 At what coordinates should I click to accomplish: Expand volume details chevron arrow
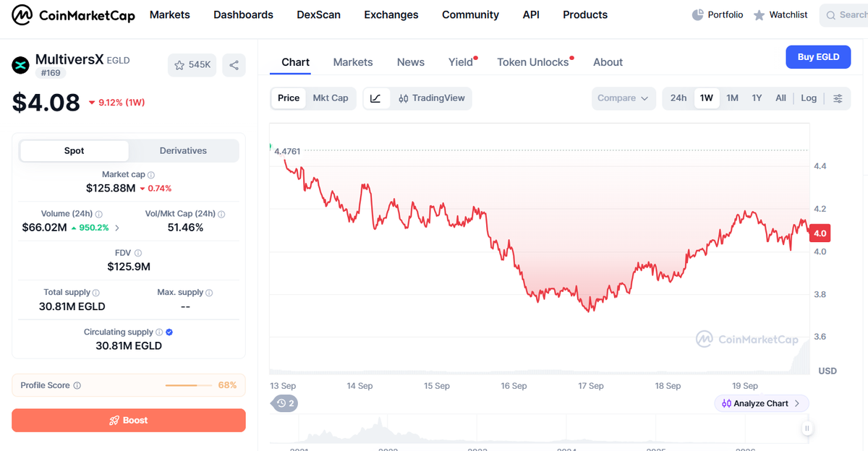(x=118, y=228)
